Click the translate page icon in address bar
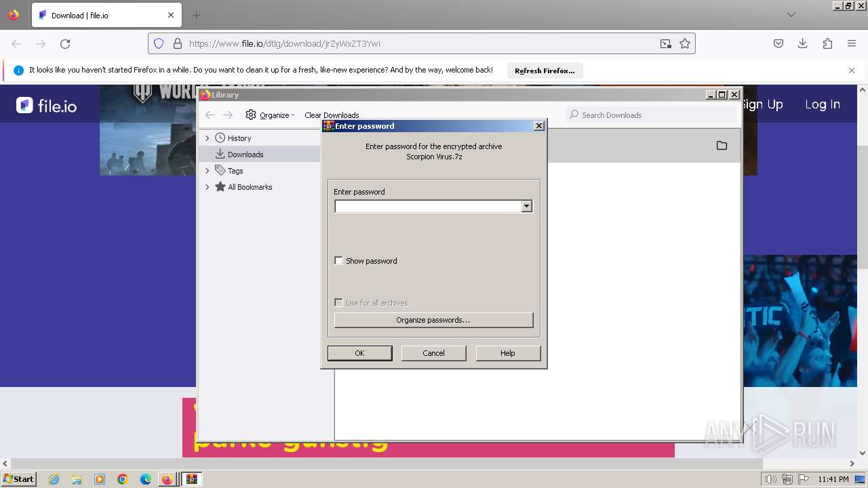Screen dimensions: 868x488 tap(666, 43)
